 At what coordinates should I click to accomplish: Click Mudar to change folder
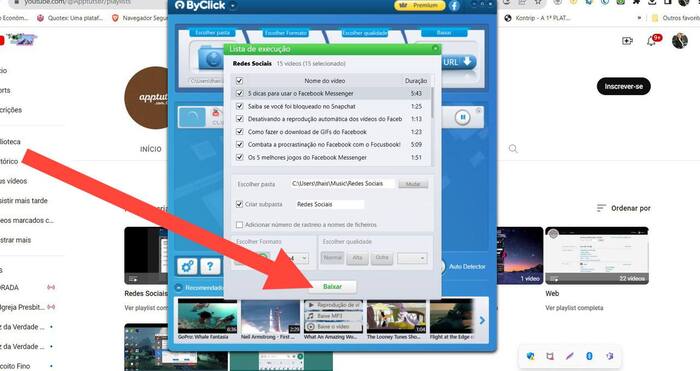click(413, 184)
